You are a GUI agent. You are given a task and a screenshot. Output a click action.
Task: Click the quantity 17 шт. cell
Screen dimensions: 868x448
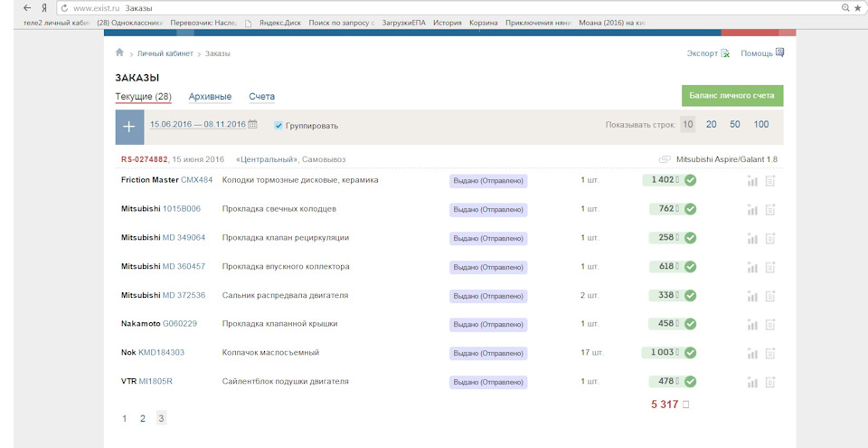point(591,353)
